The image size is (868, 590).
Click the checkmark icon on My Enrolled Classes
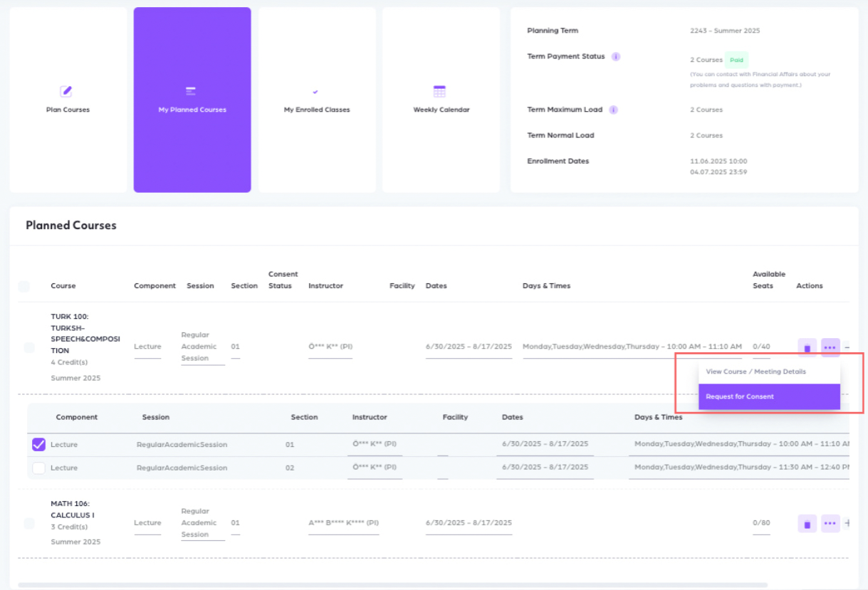(x=315, y=92)
